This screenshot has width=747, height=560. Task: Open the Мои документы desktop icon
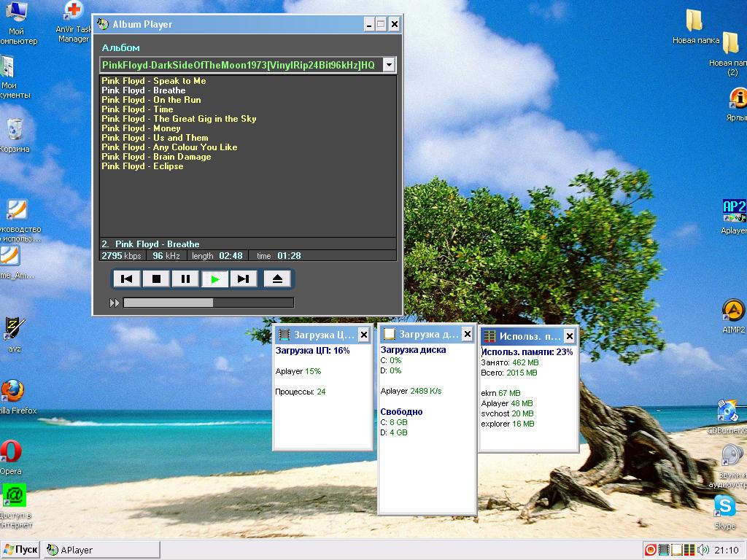pyautogui.click(x=7, y=66)
